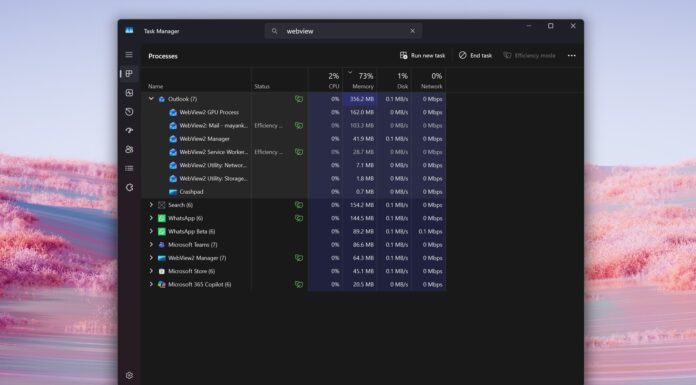Click the Outlook app icon

pyautogui.click(x=162, y=99)
